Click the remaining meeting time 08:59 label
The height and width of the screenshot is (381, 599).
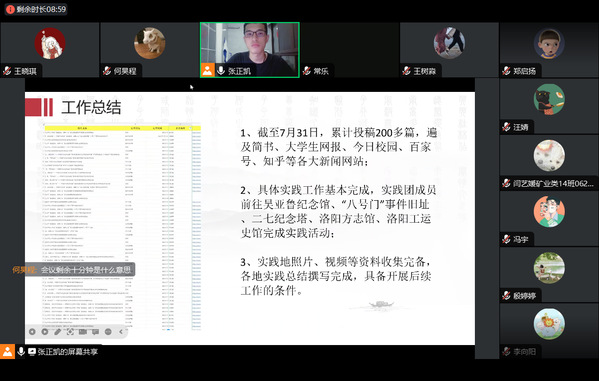click(x=41, y=9)
